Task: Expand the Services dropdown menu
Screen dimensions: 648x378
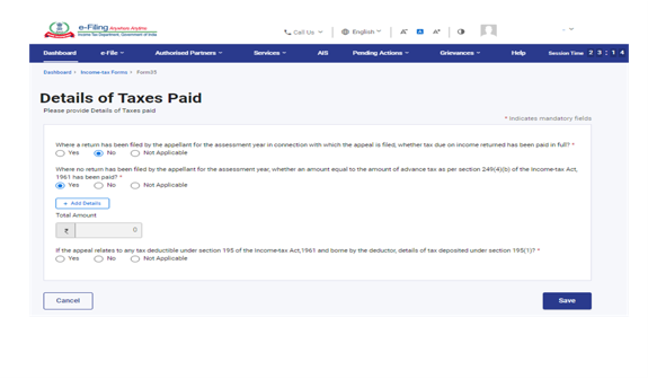Action: 270,53
